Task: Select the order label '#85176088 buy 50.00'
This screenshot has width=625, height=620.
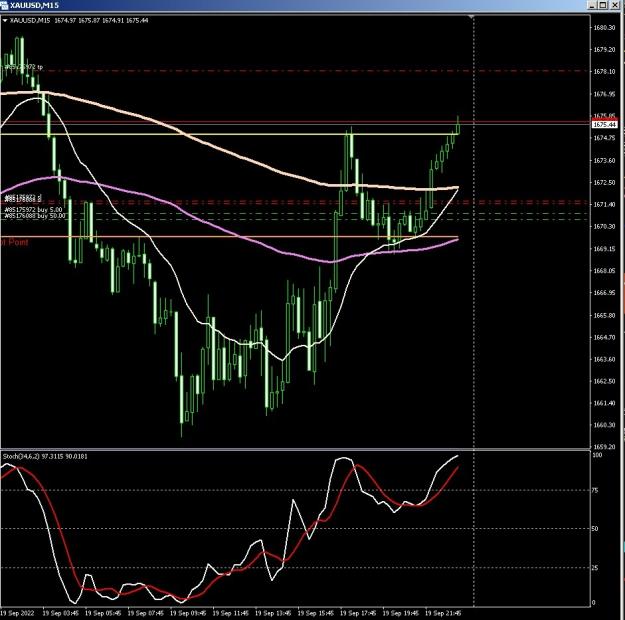Action: (x=35, y=216)
